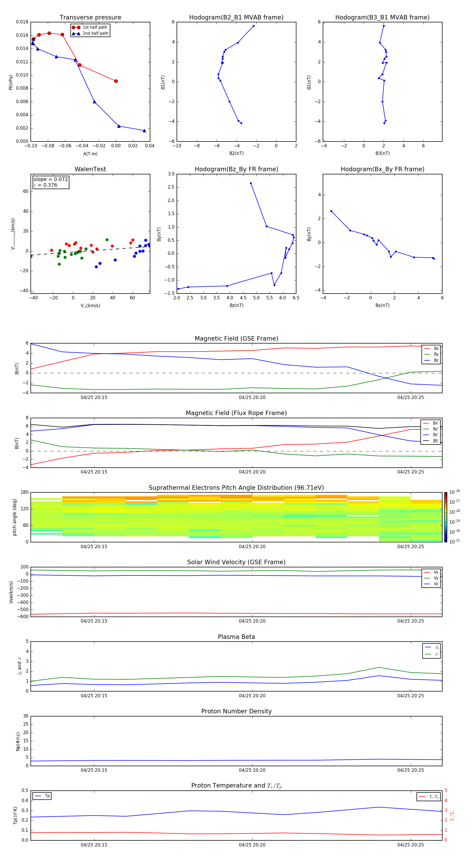The height and width of the screenshot is (868, 473).
Task: Click the 'Bx' legend entry in GSE magnetic field
Action: point(431,349)
